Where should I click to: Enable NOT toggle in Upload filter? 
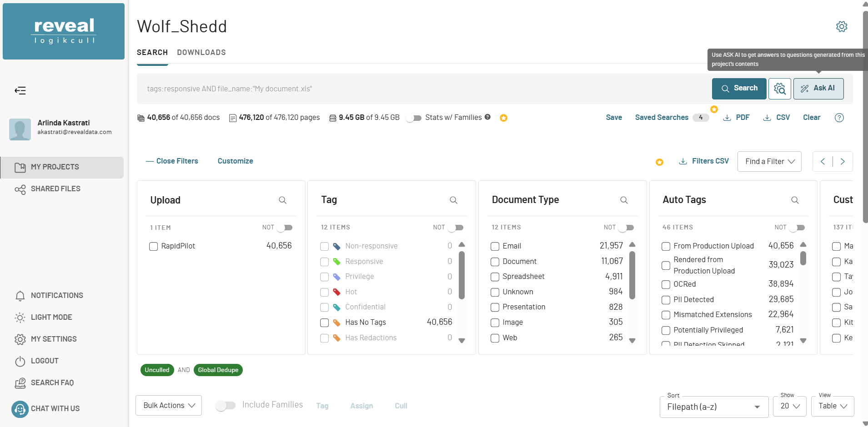(285, 228)
